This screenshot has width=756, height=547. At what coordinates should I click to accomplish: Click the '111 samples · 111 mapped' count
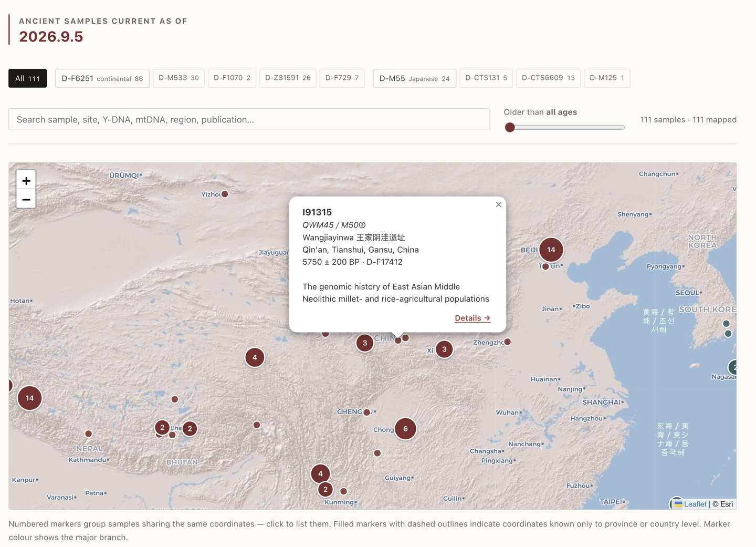pos(688,119)
